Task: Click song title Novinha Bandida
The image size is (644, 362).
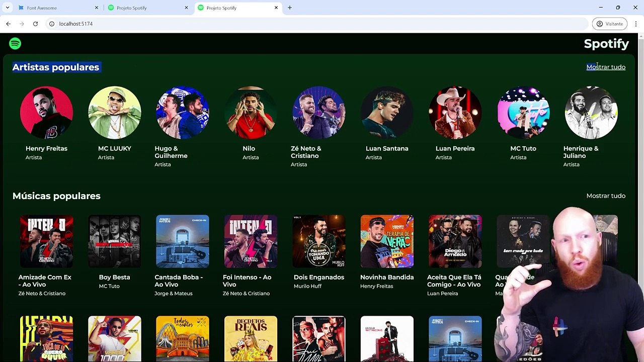Action: 387,277
